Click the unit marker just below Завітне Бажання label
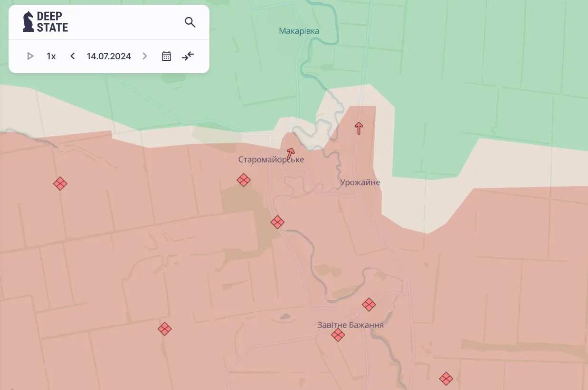588x390 pixels. pyautogui.click(x=338, y=335)
